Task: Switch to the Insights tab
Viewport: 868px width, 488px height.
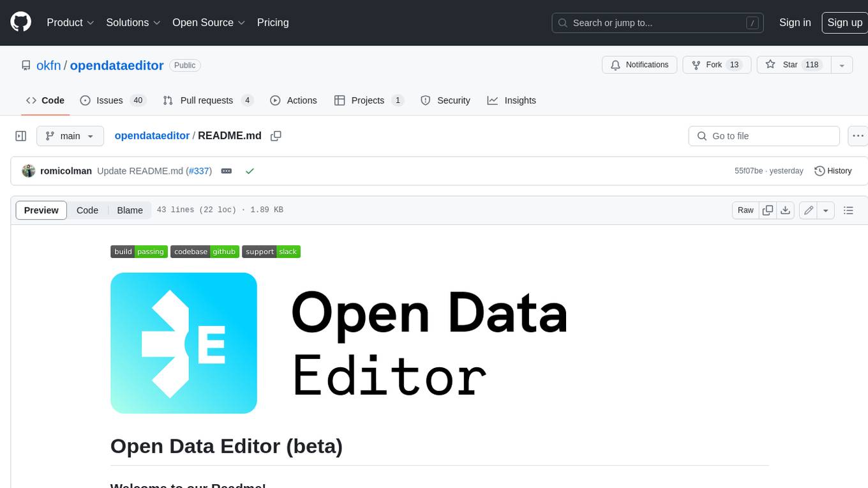Action: [512, 100]
